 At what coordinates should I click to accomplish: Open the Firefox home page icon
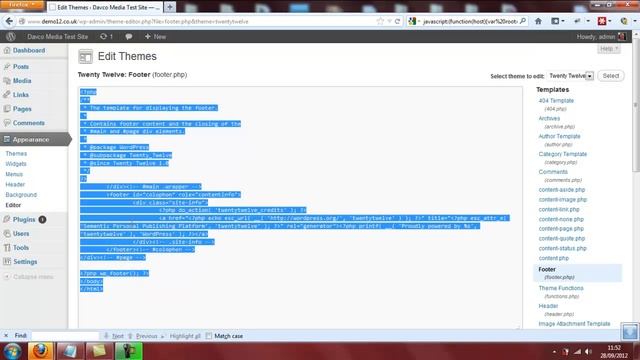point(538,21)
